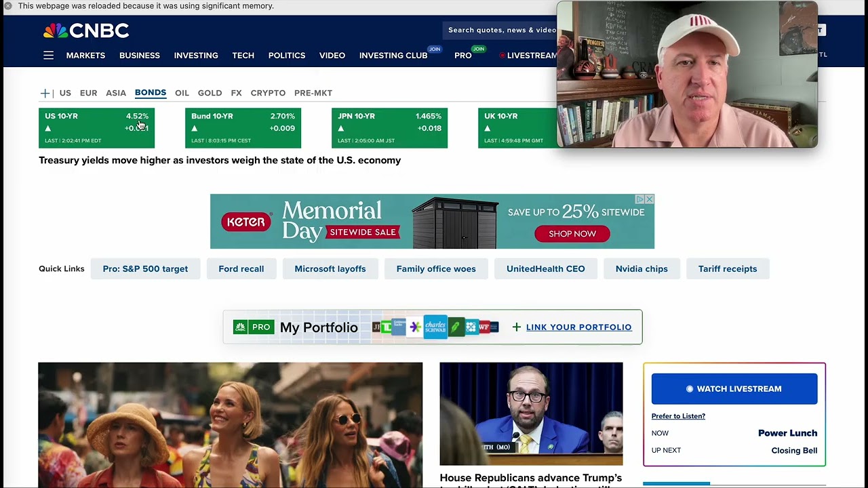The width and height of the screenshot is (868, 488).
Task: Open the Closing Bell show link
Action: click(794, 451)
